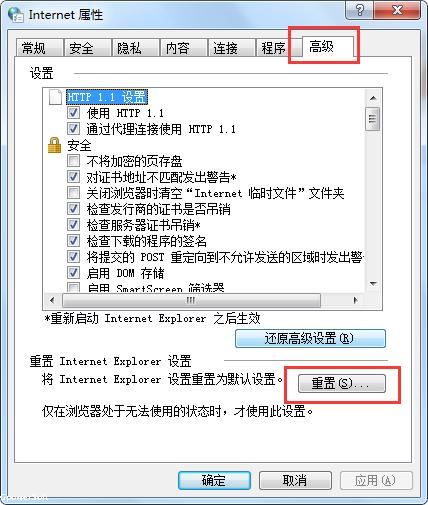428x505 pixels.
Task: Click the 还原高级设置(R) button
Action: coord(310,339)
